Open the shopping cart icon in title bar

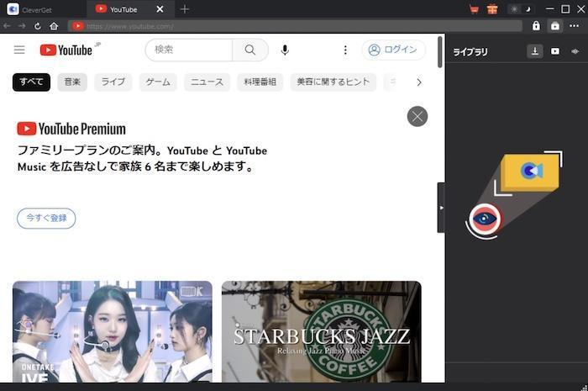coord(474,9)
